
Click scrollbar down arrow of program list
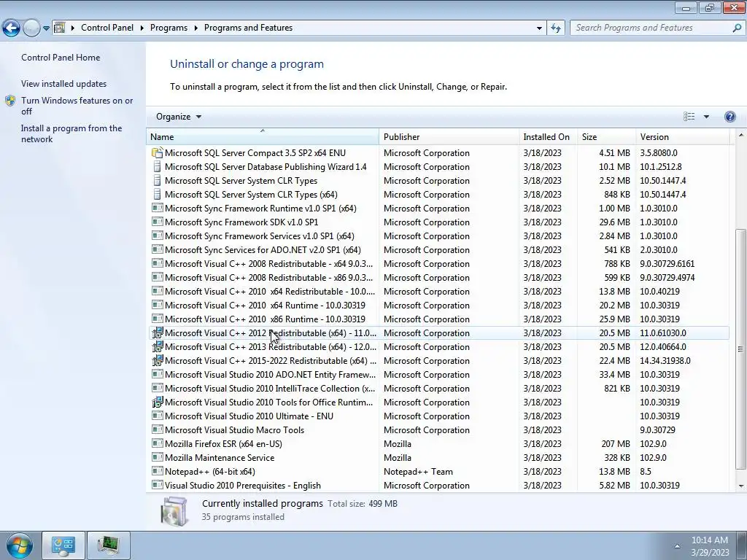coord(740,486)
